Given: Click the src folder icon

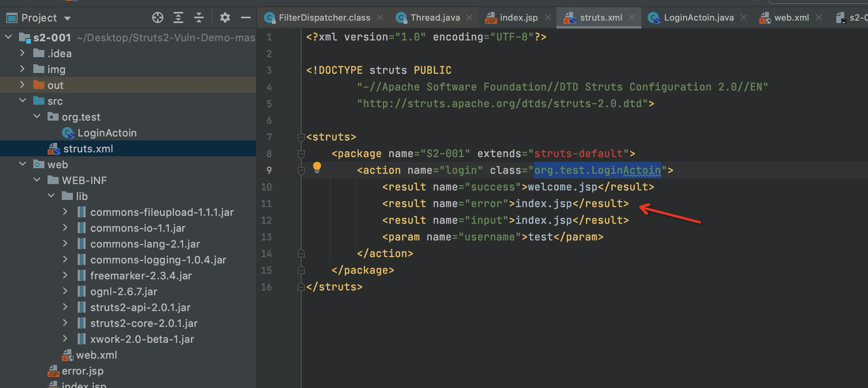Looking at the screenshot, I should (x=39, y=101).
